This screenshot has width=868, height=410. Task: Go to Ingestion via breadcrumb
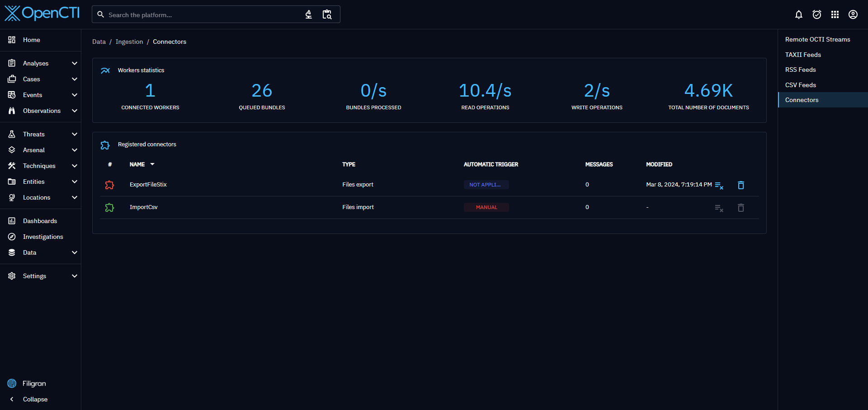pyautogui.click(x=129, y=42)
